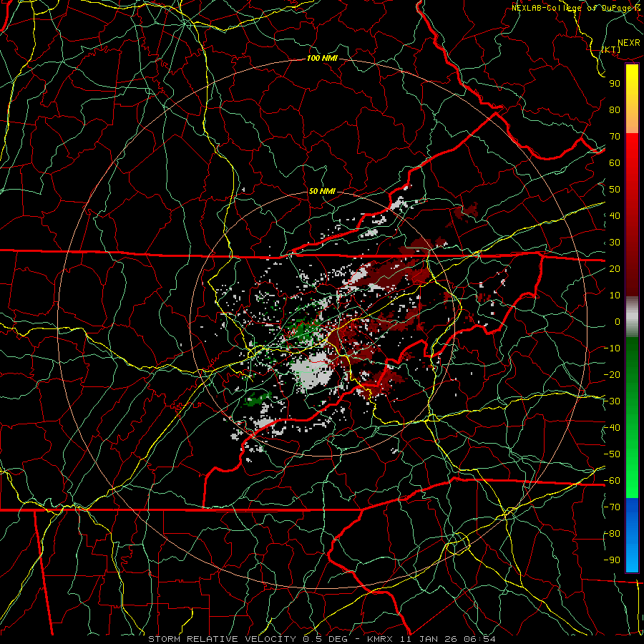Click the 100 NMI range ring label
This screenshot has height=644, width=644.
tap(322, 58)
